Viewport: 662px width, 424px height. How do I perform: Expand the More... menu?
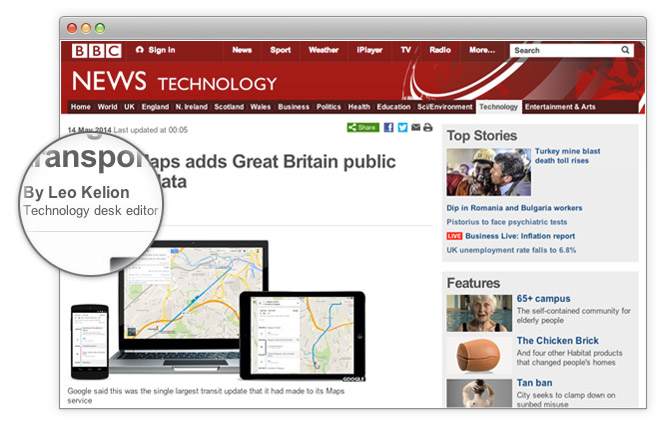(x=482, y=50)
